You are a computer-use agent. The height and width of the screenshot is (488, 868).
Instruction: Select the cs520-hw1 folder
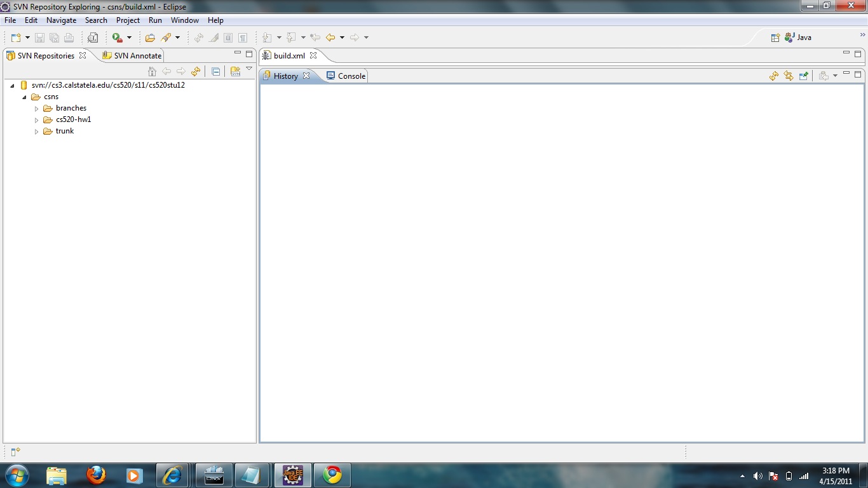click(73, 119)
